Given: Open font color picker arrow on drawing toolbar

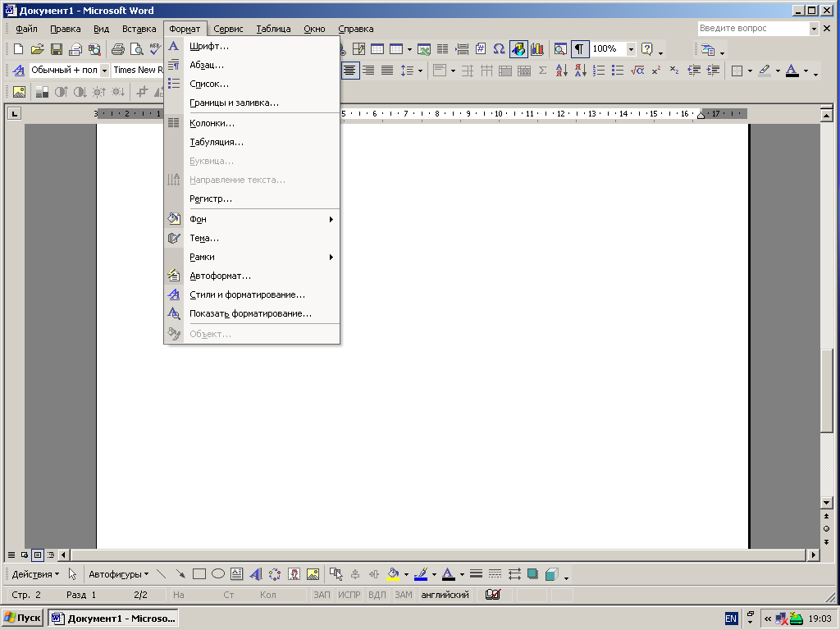Looking at the screenshot, I should [x=462, y=574].
